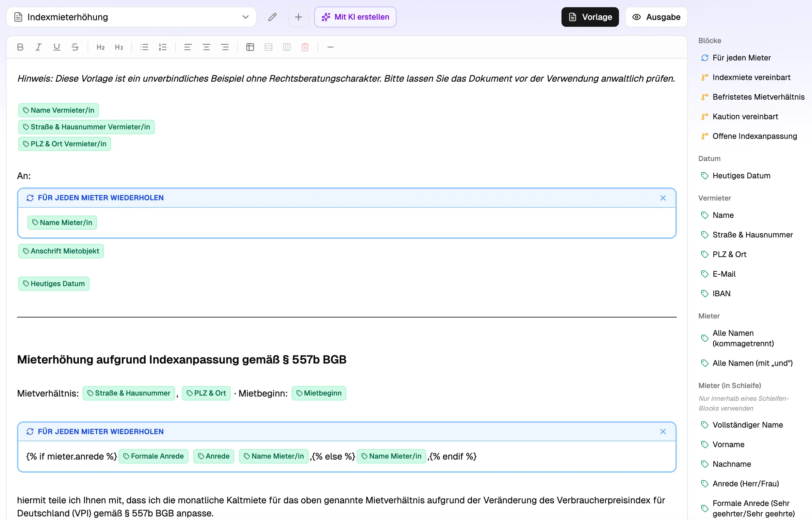812x520 pixels.
Task: Insert a horizontal rule
Action: coord(331,47)
